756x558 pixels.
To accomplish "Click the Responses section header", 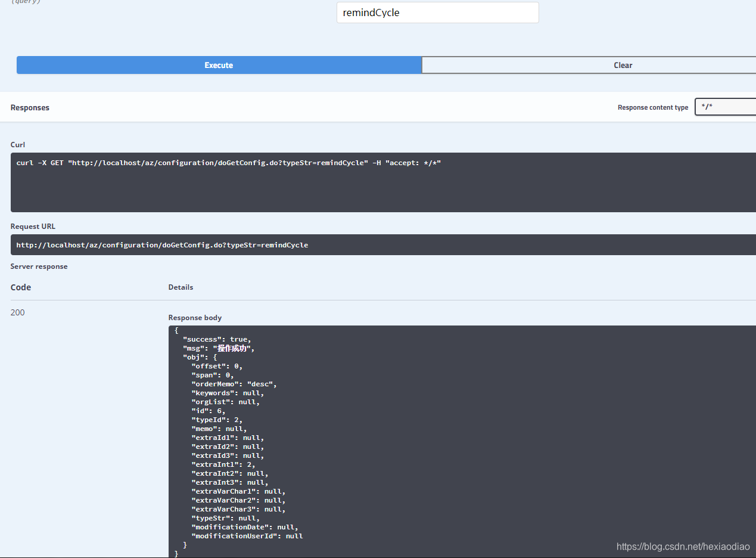I will click(30, 107).
